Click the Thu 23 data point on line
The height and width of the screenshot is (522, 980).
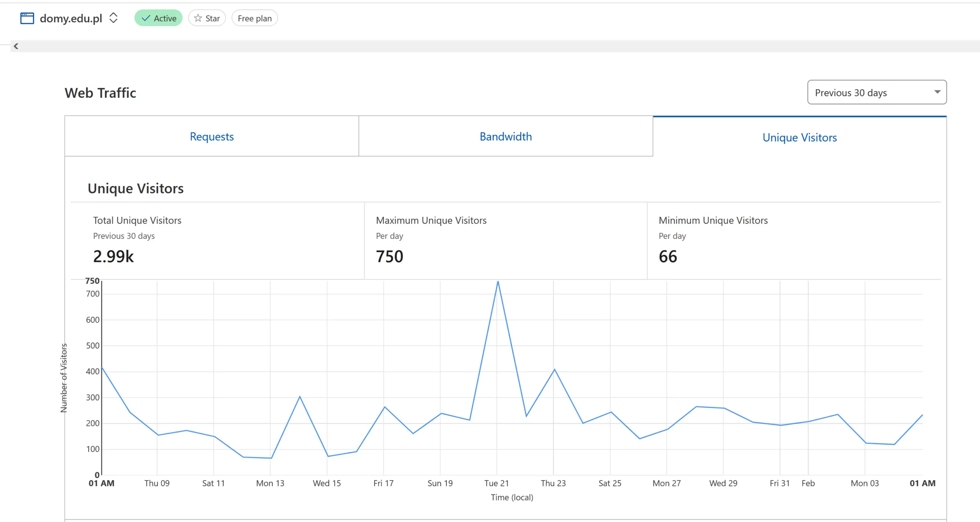(x=554, y=370)
